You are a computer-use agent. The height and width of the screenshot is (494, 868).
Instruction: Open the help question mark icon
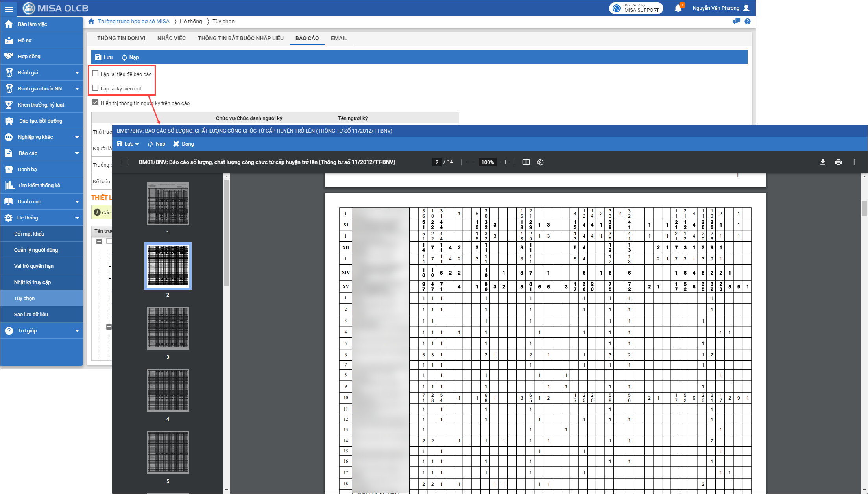[x=748, y=22]
